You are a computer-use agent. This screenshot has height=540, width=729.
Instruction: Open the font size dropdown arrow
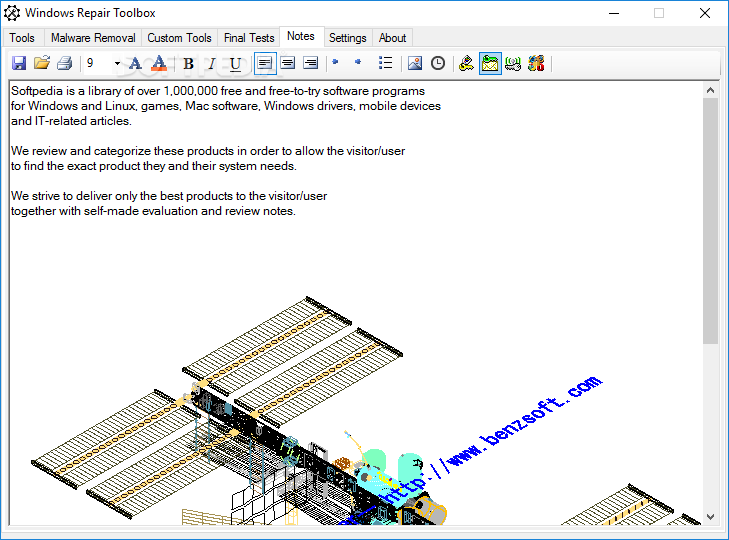pyautogui.click(x=117, y=63)
